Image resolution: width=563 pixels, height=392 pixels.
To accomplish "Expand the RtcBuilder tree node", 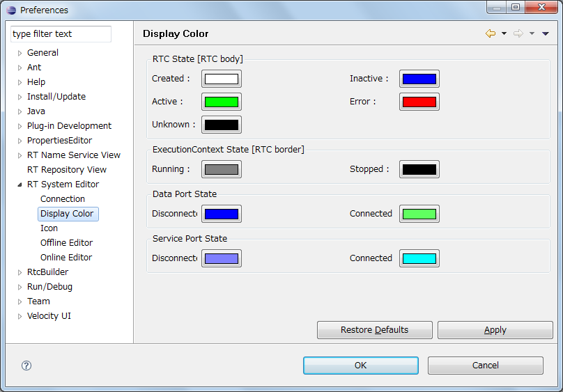I will point(20,272).
